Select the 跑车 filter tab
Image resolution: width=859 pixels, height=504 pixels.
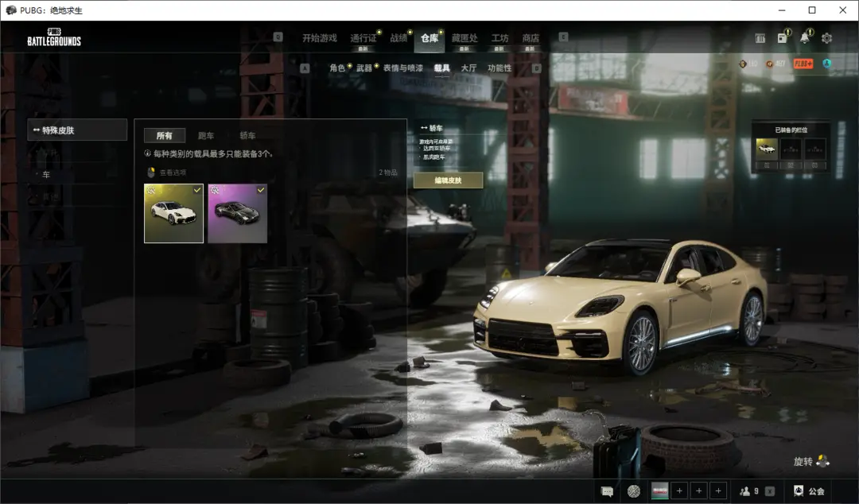tap(206, 135)
